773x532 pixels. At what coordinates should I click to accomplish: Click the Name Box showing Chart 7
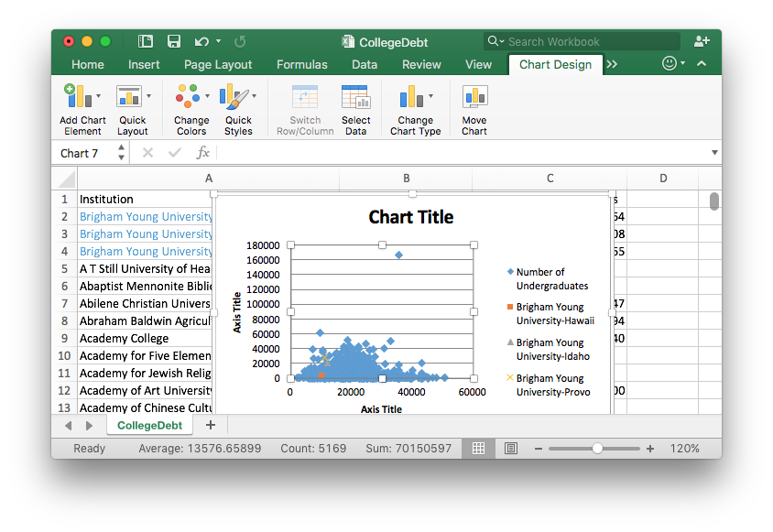coord(85,153)
